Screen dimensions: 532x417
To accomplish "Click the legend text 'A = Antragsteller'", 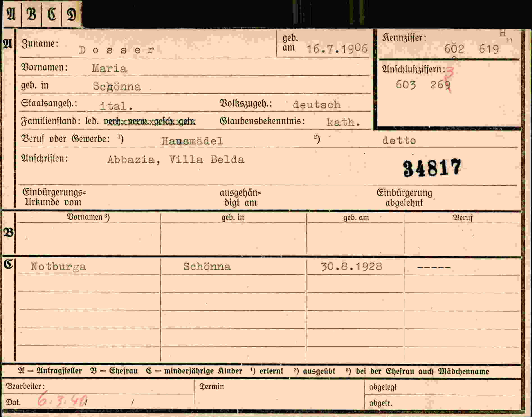I will click(x=50, y=371).
